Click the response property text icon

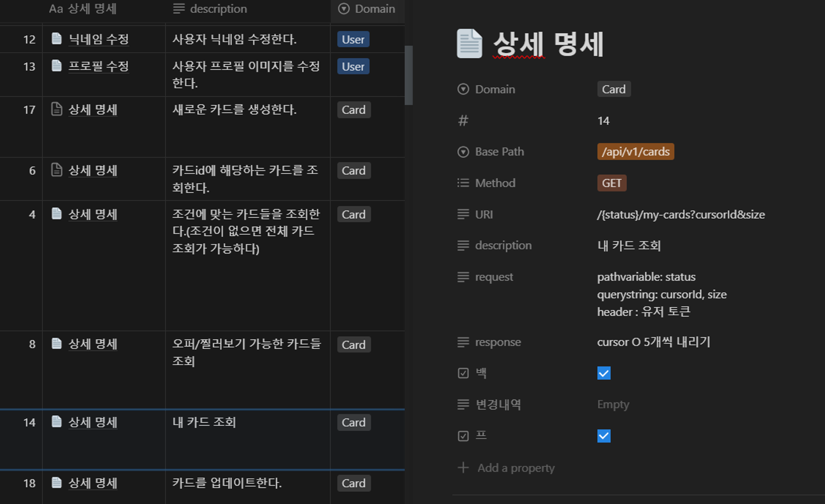tap(463, 342)
